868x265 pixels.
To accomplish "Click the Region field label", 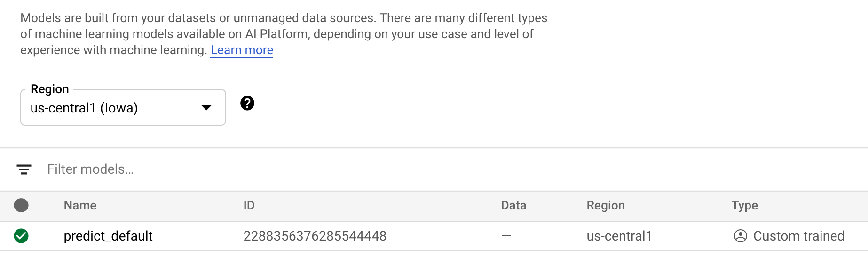I will click(50, 89).
